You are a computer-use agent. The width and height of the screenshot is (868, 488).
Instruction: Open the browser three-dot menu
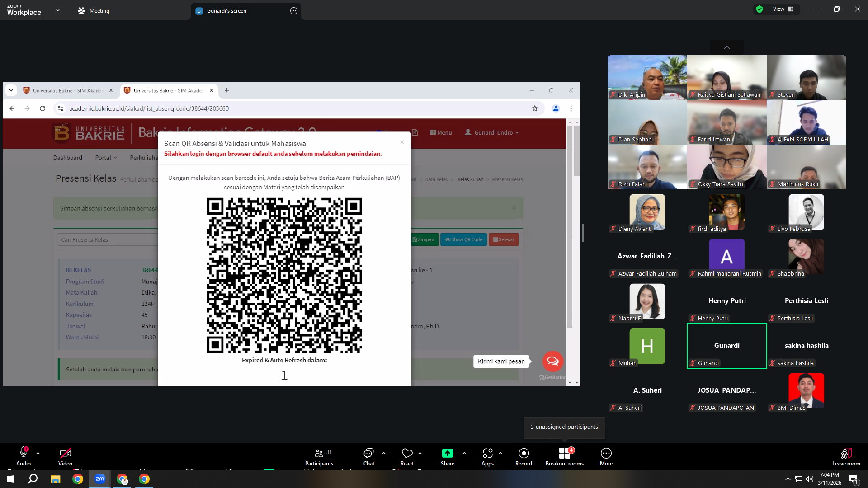(x=571, y=108)
